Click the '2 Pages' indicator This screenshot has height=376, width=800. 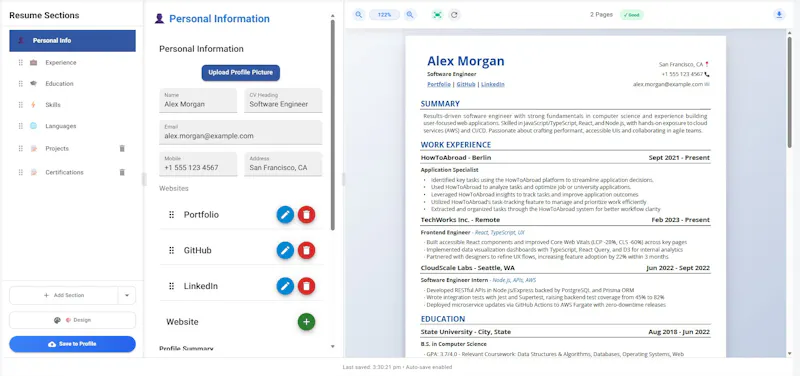click(601, 15)
